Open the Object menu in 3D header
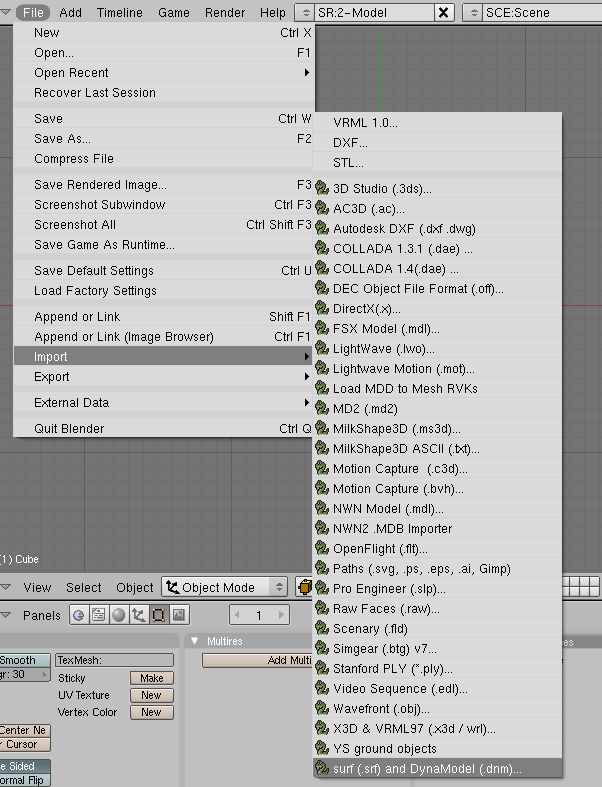The image size is (602, 787). tap(135, 587)
